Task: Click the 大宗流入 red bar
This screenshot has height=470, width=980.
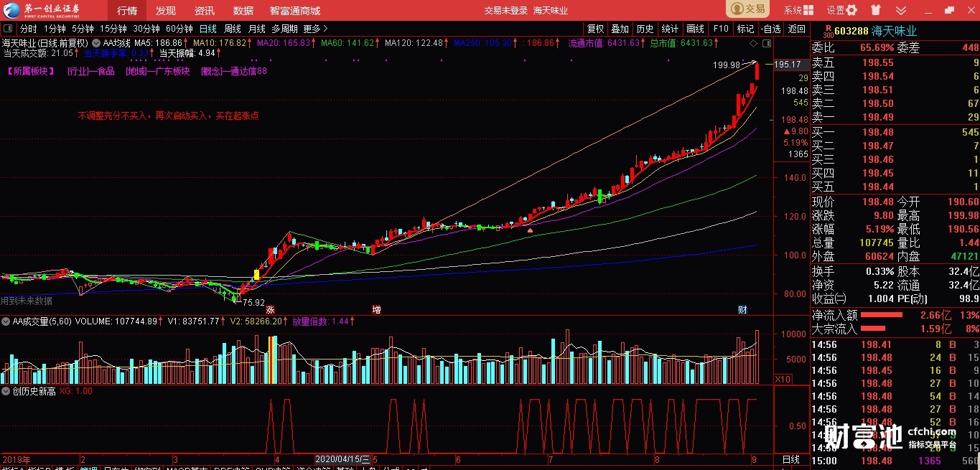Action: [x=873, y=329]
